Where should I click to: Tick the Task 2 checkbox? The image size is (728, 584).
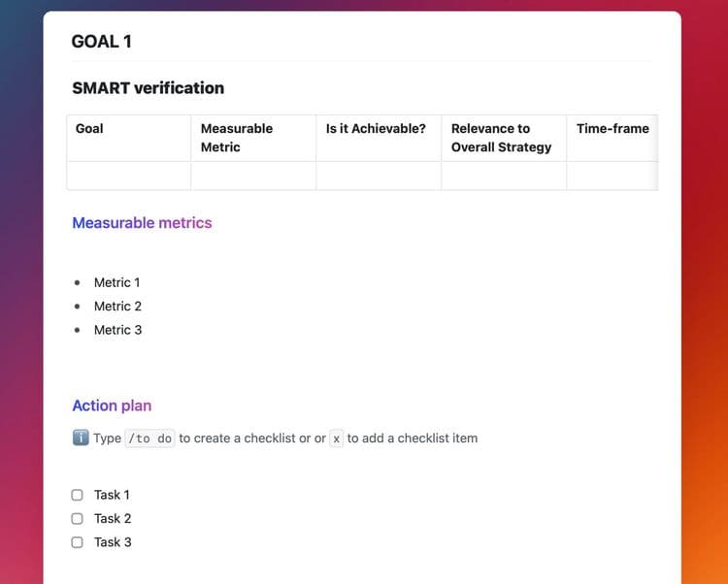[77, 519]
